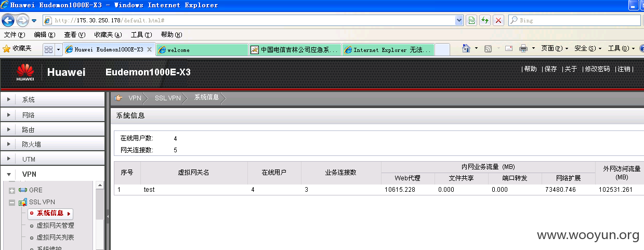Open 虚拟网关列表 in the tree
The height and width of the screenshot is (250, 644).
pyautogui.click(x=55, y=238)
